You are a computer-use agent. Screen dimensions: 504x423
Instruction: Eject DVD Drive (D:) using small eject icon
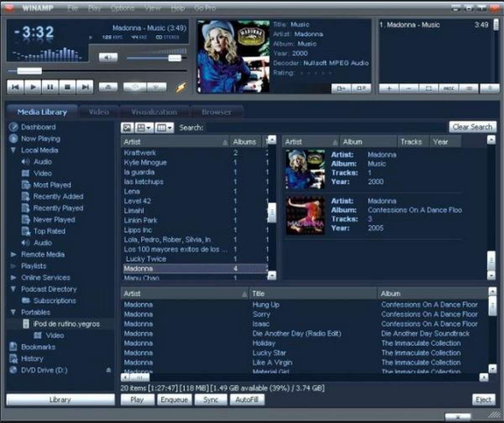tap(109, 370)
